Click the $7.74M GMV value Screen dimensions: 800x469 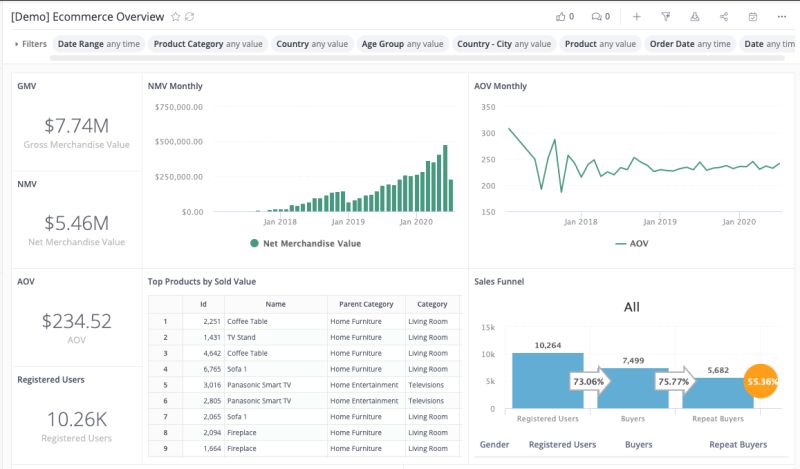click(77, 126)
